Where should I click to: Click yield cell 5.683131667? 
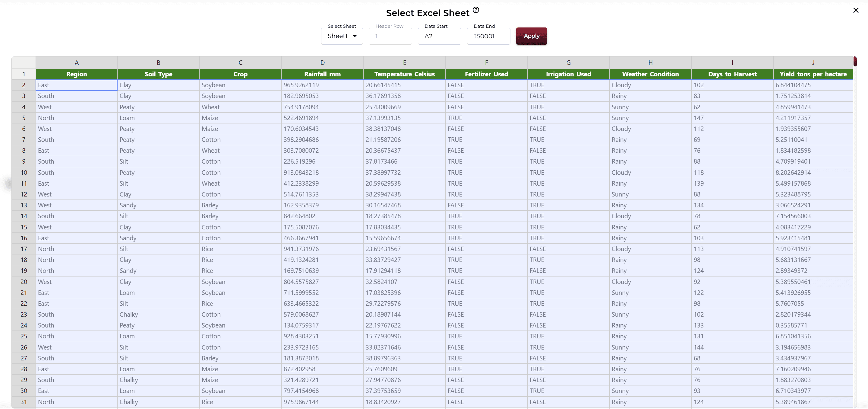click(813, 260)
